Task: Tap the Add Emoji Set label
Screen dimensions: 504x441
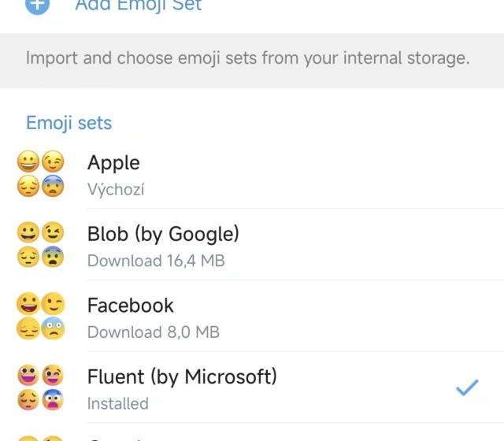Action: (x=139, y=5)
